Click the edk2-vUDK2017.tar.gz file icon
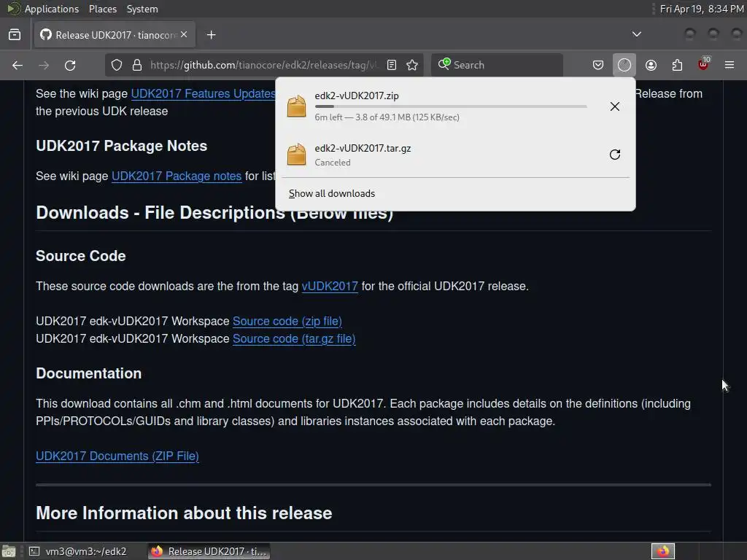The image size is (747, 560). pos(296,155)
